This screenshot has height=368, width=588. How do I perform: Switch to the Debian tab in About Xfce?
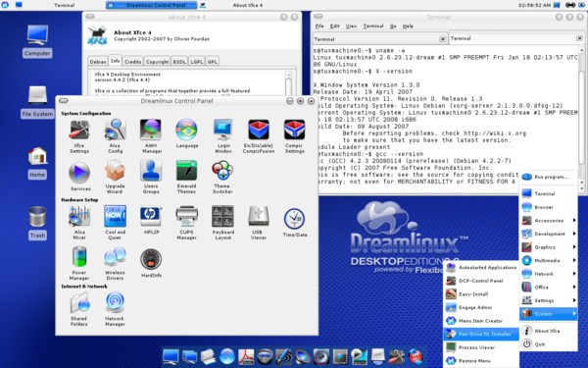coord(98,61)
